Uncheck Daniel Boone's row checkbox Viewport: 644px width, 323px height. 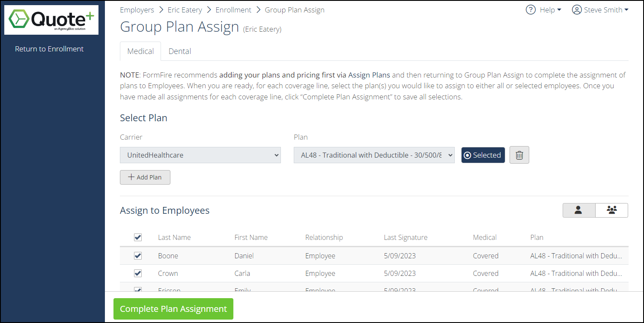tap(138, 256)
